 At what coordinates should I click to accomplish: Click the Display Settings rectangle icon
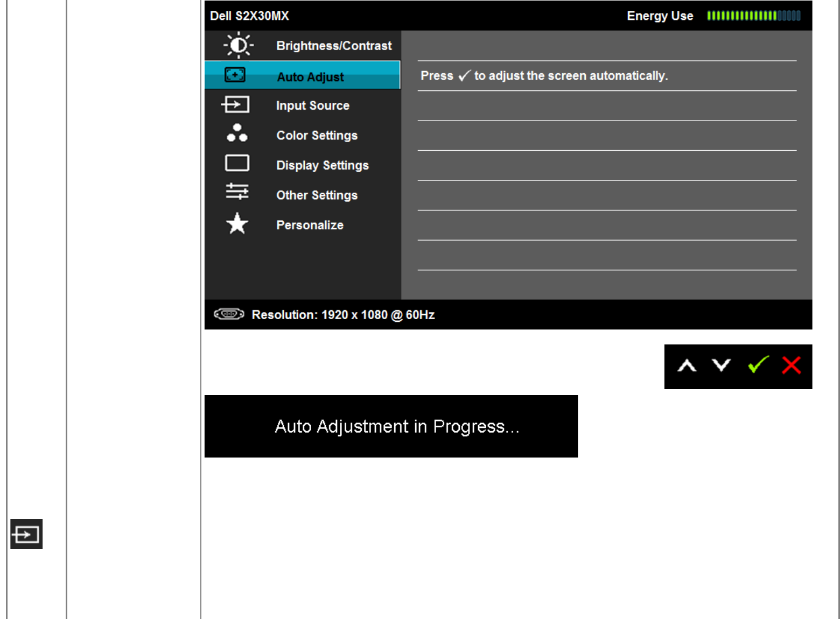pyautogui.click(x=237, y=163)
